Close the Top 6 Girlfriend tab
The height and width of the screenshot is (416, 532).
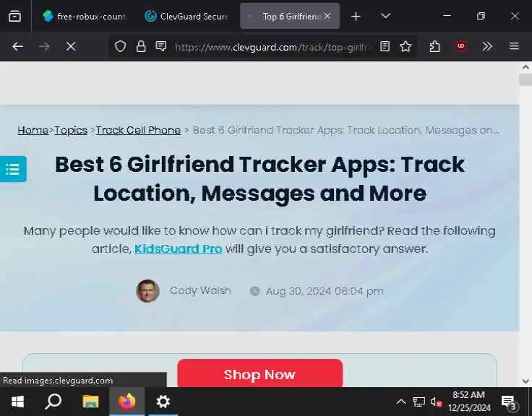point(327,16)
